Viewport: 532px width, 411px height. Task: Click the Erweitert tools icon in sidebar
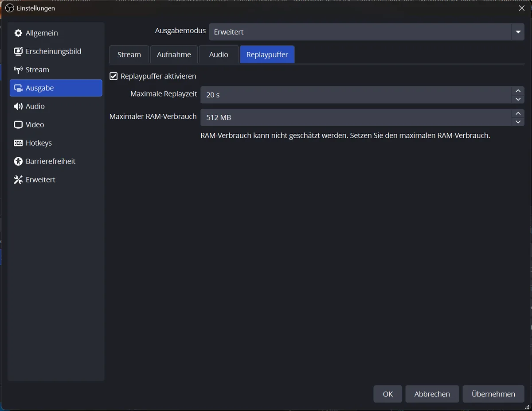[18, 180]
